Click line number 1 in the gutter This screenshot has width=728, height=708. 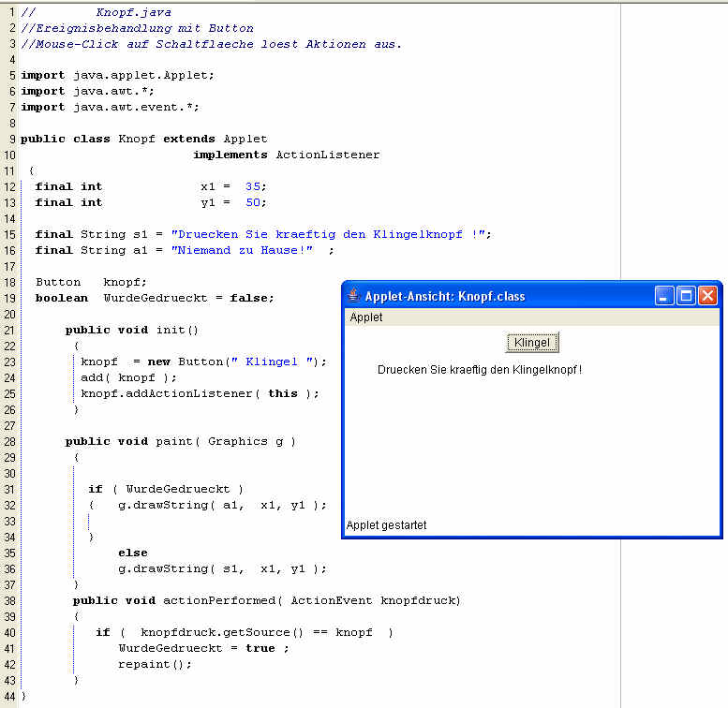[12, 12]
